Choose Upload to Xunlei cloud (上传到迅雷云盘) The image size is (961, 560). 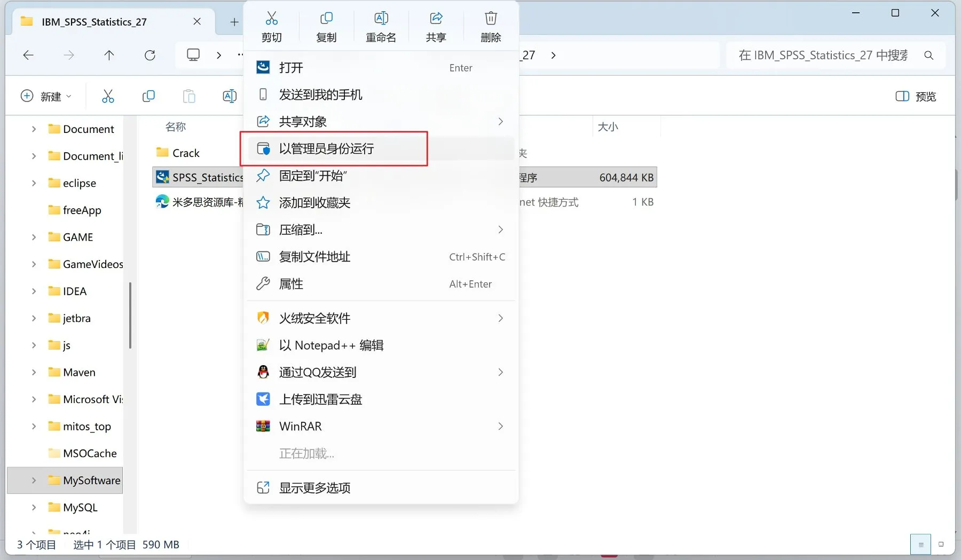coord(381,399)
